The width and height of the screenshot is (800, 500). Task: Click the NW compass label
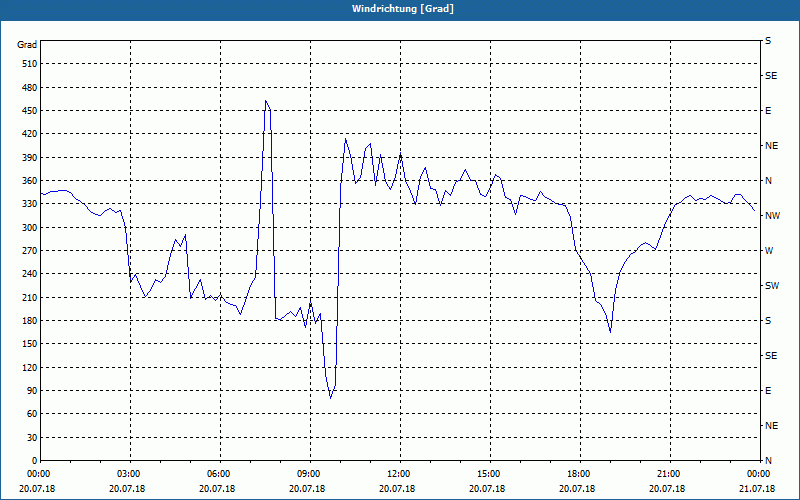click(773, 216)
